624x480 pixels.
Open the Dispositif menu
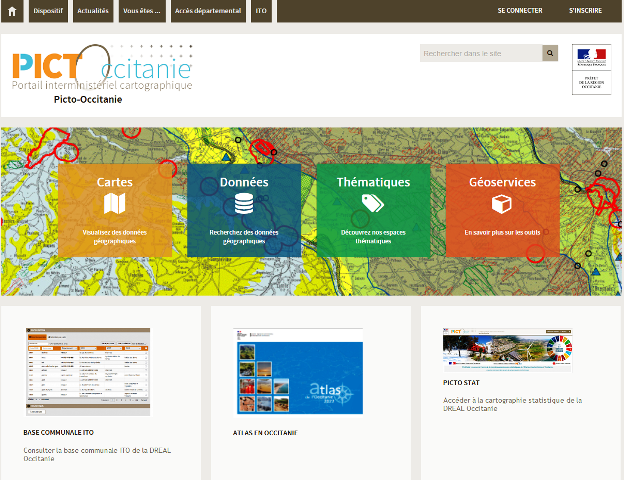pyautogui.click(x=48, y=11)
